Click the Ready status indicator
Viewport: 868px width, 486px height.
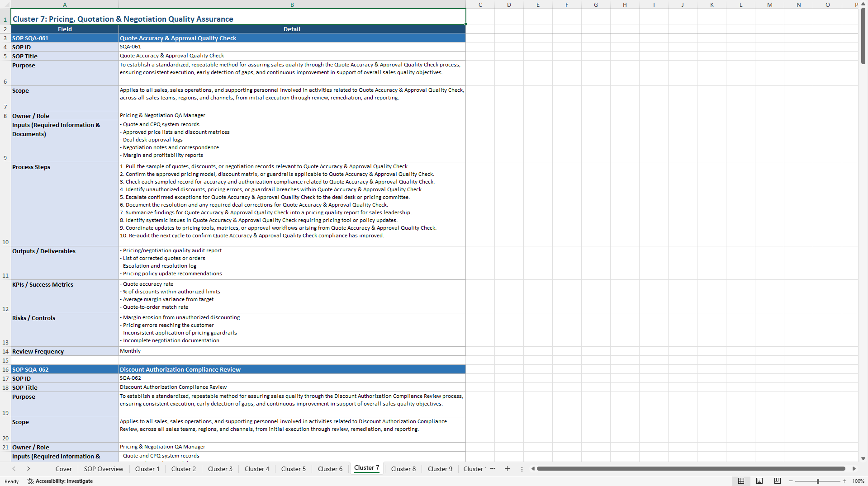pos(12,481)
